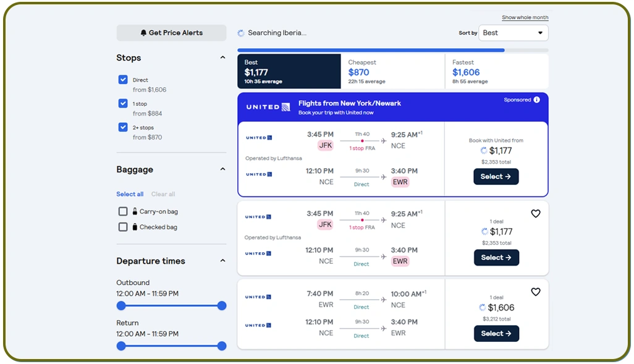The width and height of the screenshot is (634, 364).
Task: Enable the Carry-on bag checkbox
Action: point(123,211)
